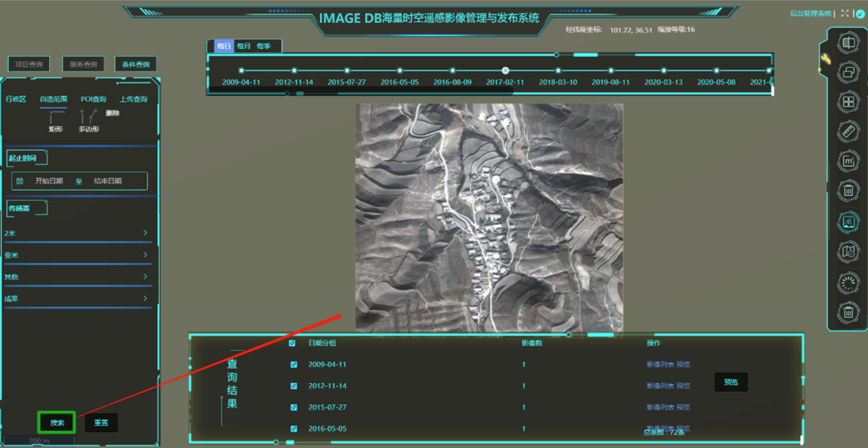Click the bottom trash icon in right toolbar
The image size is (868, 448).
pos(848,313)
